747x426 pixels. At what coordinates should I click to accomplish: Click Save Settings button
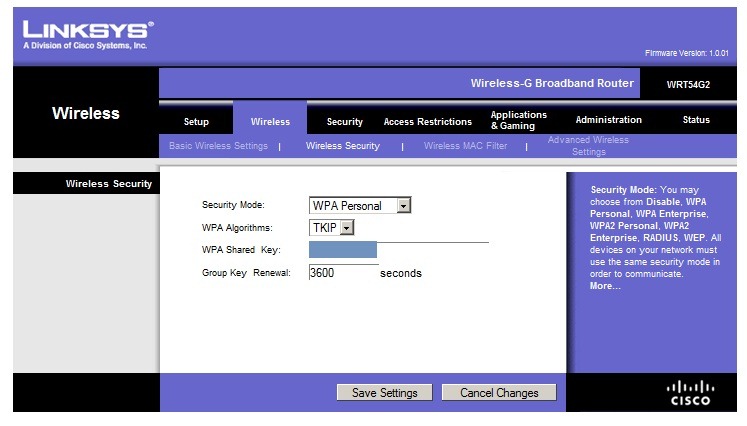point(384,393)
